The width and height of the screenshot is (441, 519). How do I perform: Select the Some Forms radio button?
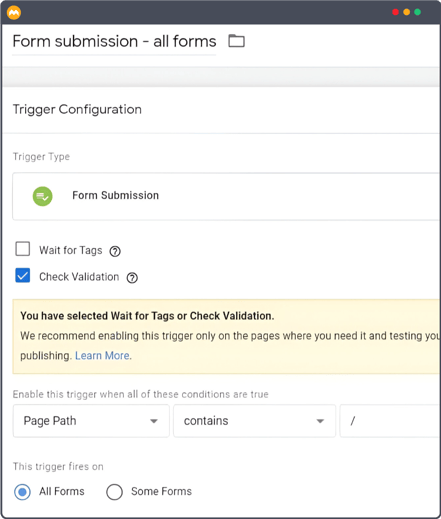114,492
